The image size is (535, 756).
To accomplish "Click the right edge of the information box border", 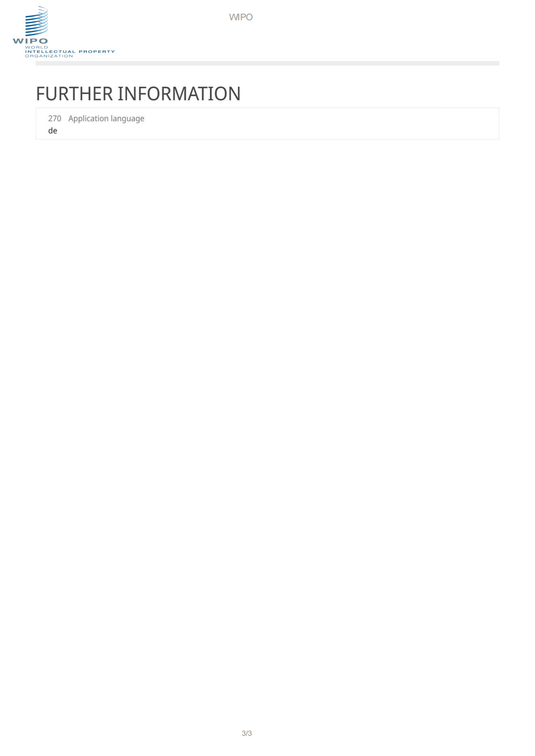I will point(499,124).
